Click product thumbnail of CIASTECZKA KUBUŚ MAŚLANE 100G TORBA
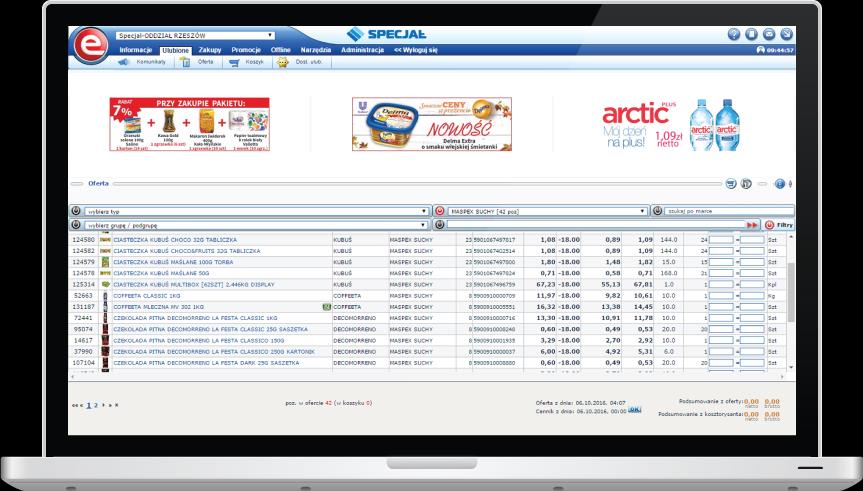 tap(105, 262)
